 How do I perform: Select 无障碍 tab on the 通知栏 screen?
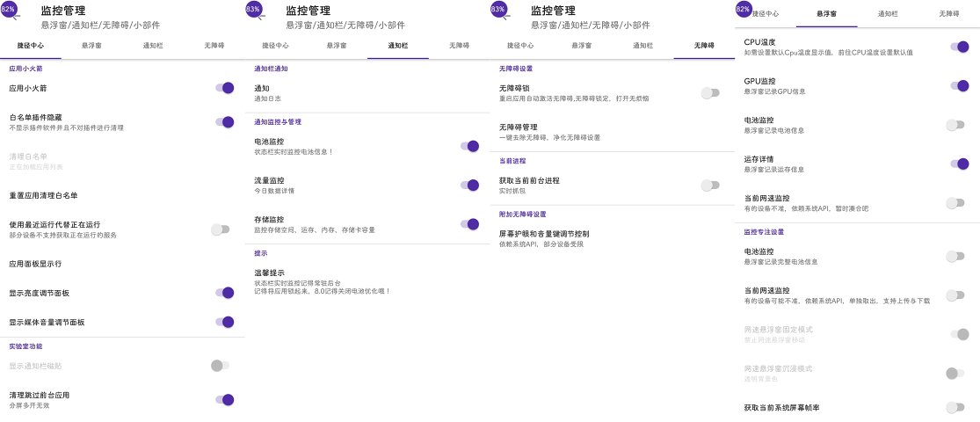tap(460, 46)
